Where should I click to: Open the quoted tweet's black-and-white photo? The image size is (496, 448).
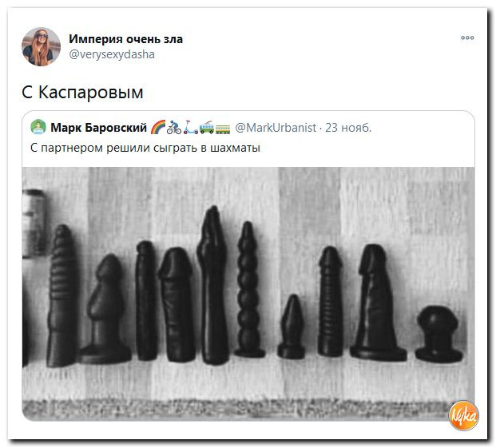(x=248, y=294)
